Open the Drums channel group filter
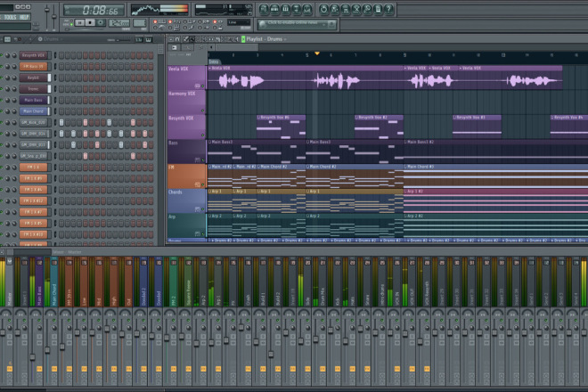 pos(51,39)
